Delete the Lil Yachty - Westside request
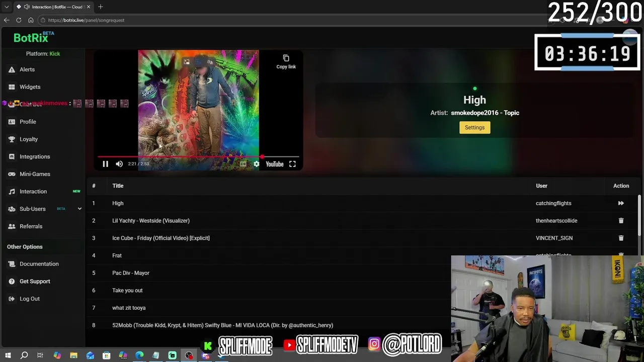The height and width of the screenshot is (362, 644). tap(621, 221)
